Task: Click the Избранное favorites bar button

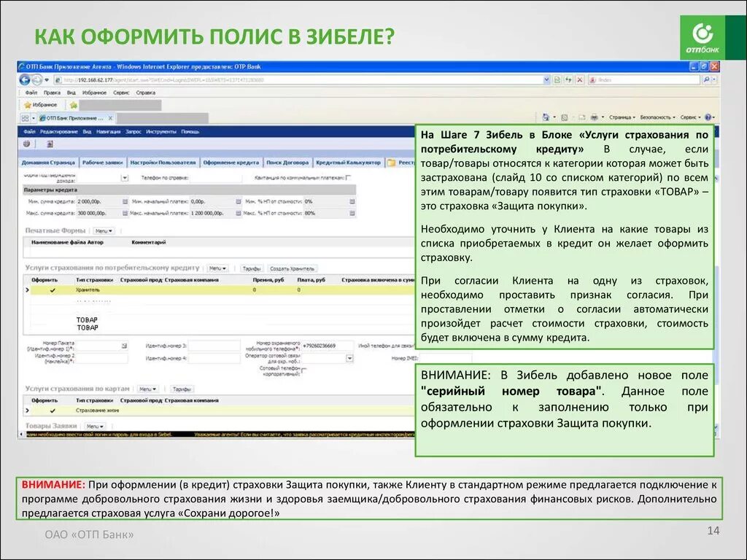Action: tap(41, 105)
